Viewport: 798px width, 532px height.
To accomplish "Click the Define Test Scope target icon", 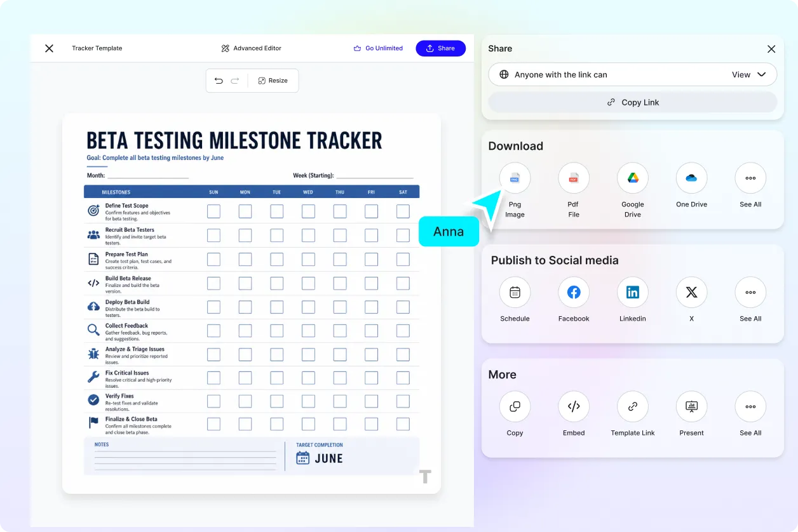I will pos(93,210).
